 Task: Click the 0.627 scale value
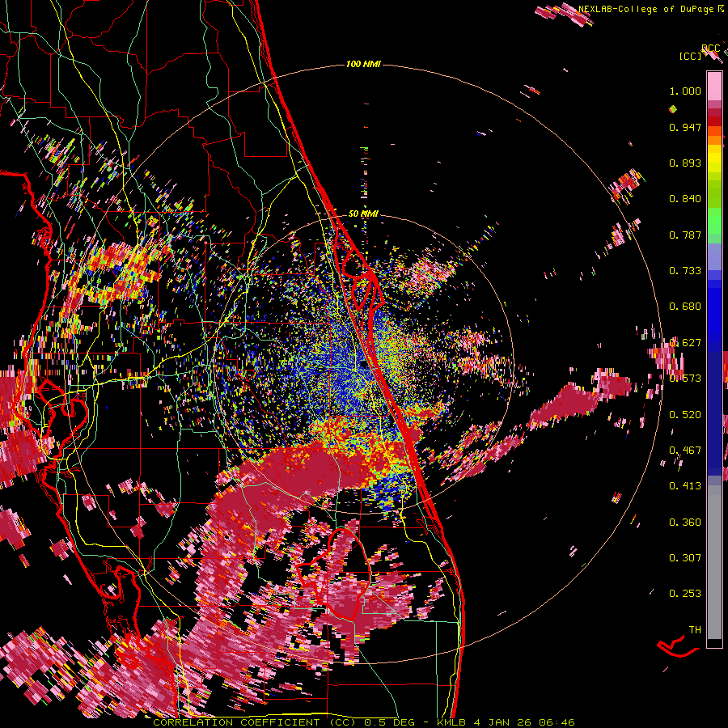[x=685, y=343]
